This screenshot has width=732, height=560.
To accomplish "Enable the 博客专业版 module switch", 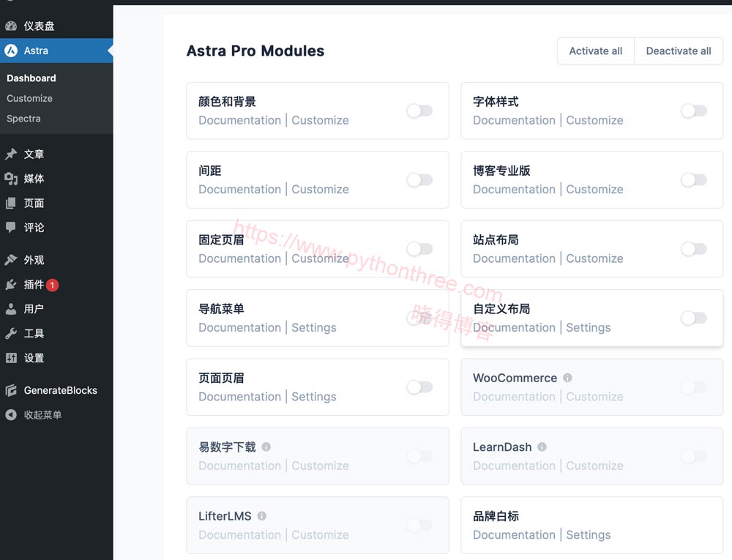I will (694, 179).
